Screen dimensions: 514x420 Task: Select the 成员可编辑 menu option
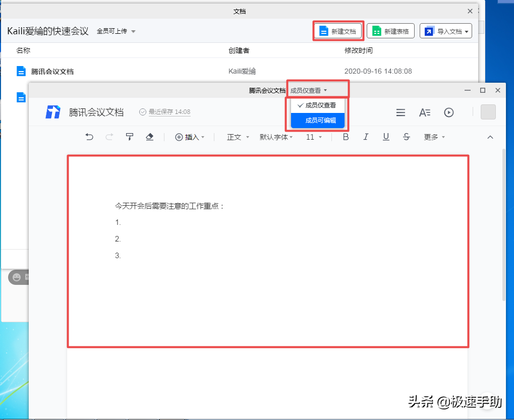[318, 120]
